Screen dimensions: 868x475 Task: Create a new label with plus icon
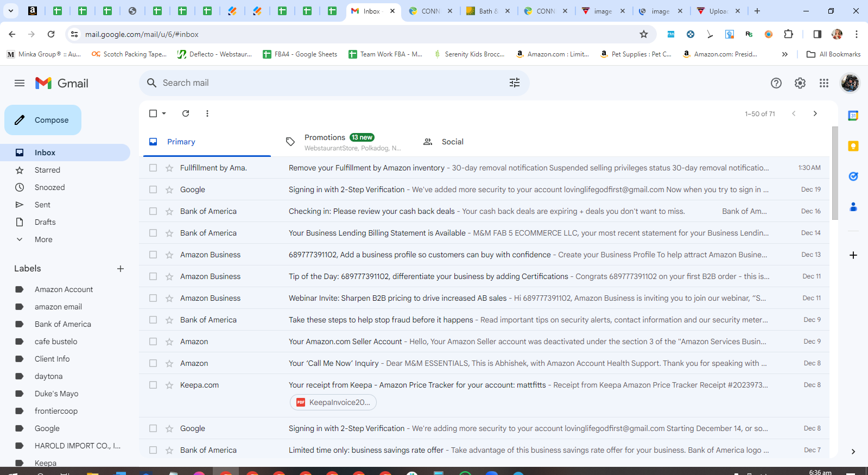coord(121,269)
